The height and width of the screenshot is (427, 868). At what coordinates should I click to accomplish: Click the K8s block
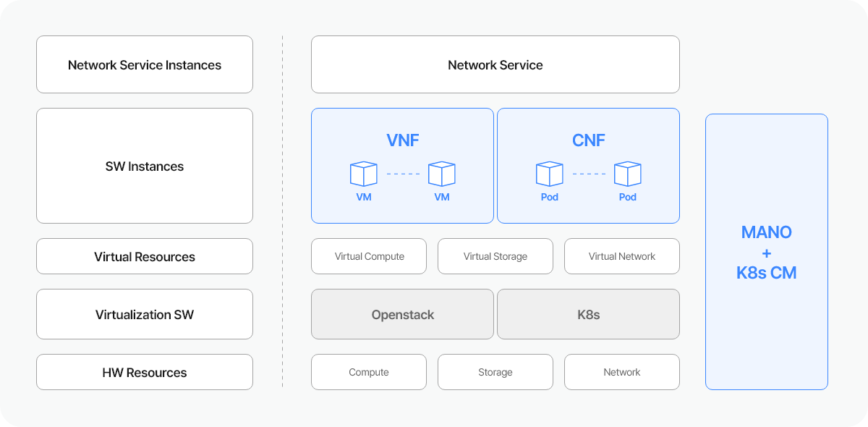[588, 314]
